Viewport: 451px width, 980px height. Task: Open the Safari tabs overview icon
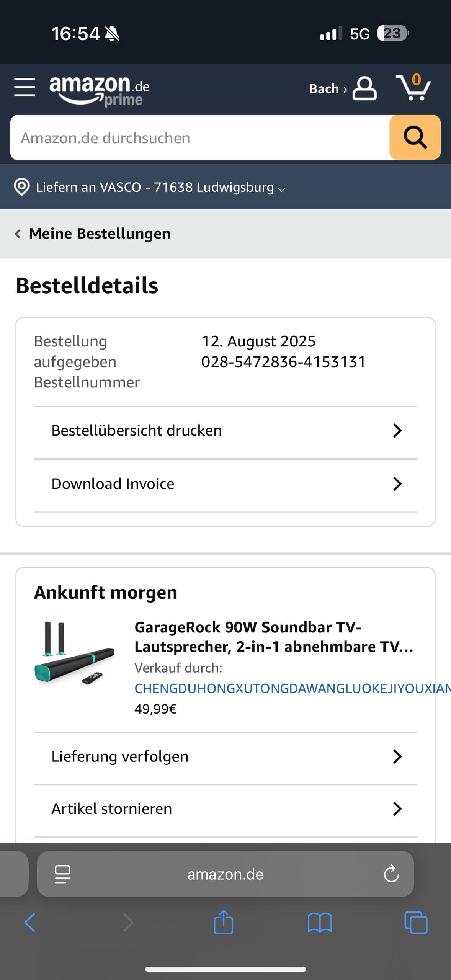tap(416, 923)
